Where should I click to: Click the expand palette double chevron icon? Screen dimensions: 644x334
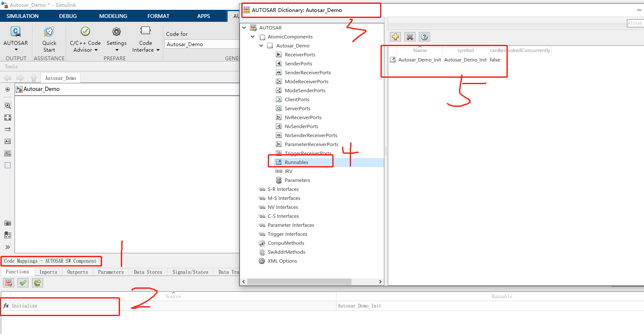(x=8, y=247)
